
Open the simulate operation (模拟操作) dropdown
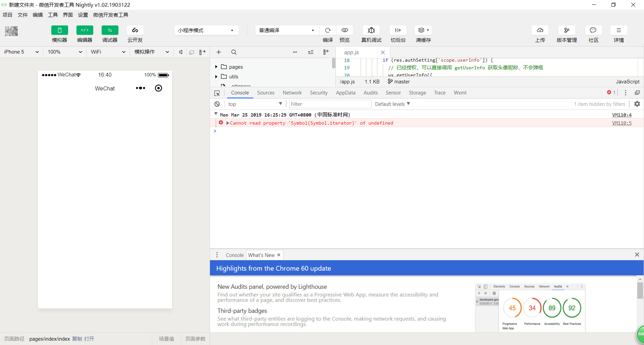tap(152, 52)
